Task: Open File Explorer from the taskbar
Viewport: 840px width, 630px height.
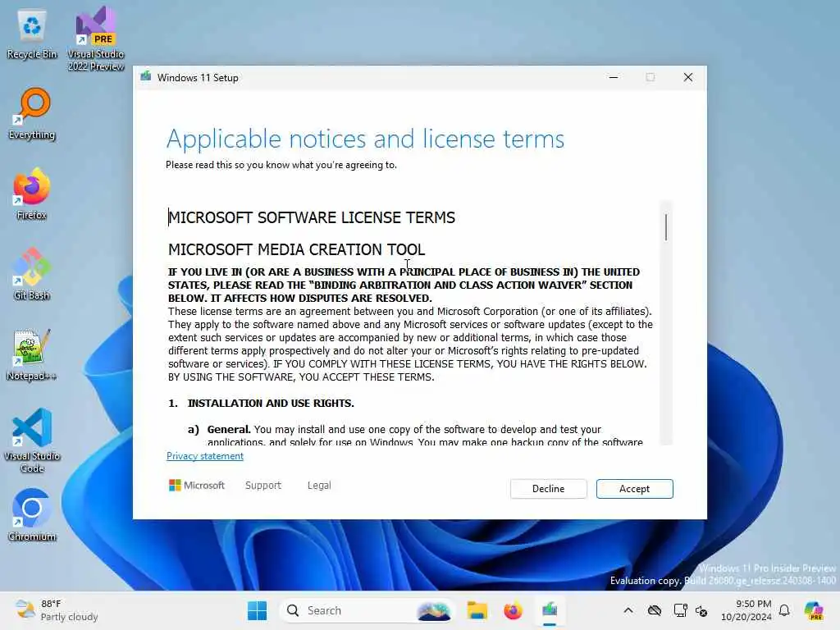Action: (x=477, y=610)
